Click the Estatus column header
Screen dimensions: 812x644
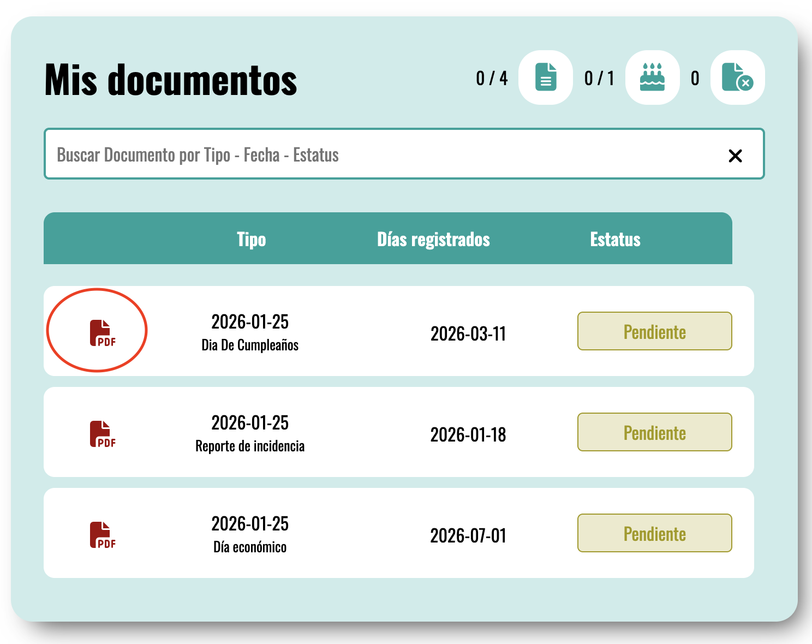click(615, 239)
